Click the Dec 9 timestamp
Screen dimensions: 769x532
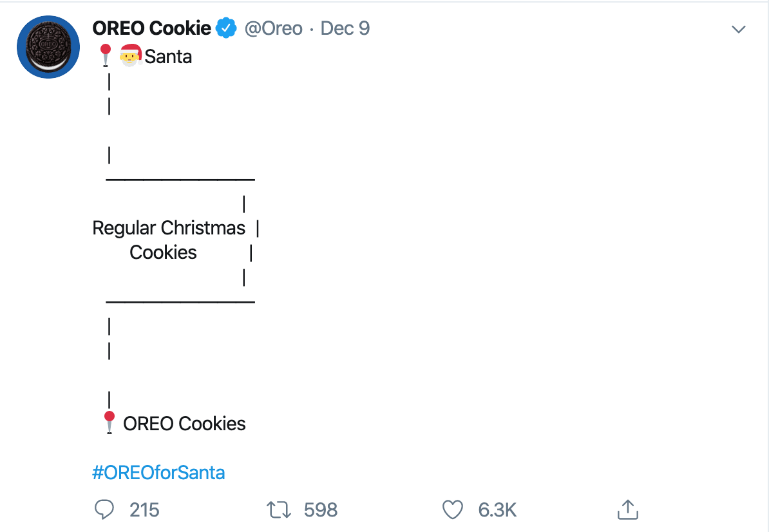345,28
